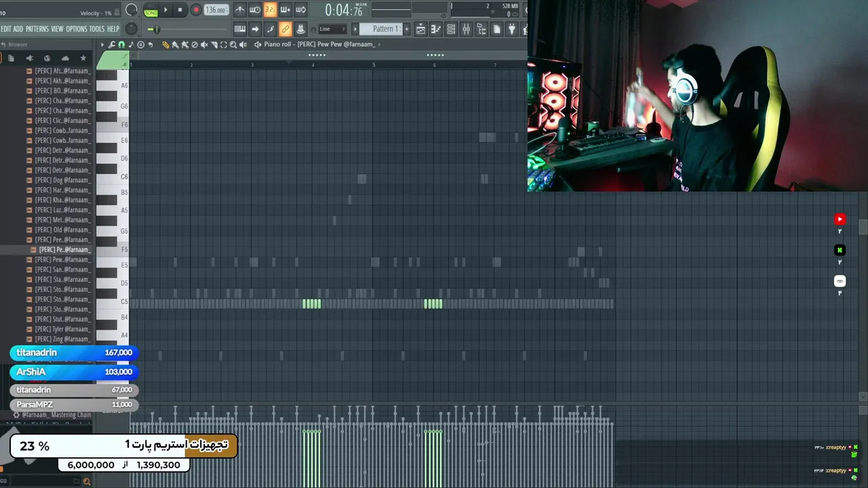
Task: Select the Zoom tool in piano roll toolbar
Action: coord(233,44)
